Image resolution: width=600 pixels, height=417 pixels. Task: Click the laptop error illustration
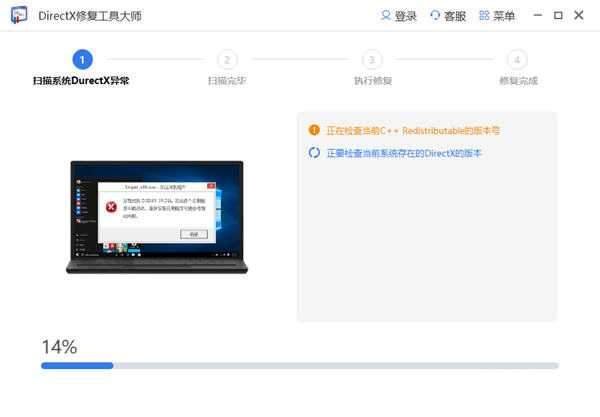pos(157,217)
